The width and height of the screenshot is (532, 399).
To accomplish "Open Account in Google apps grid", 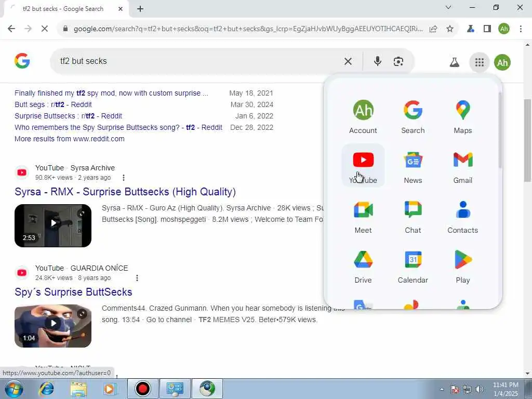I will 363,116.
